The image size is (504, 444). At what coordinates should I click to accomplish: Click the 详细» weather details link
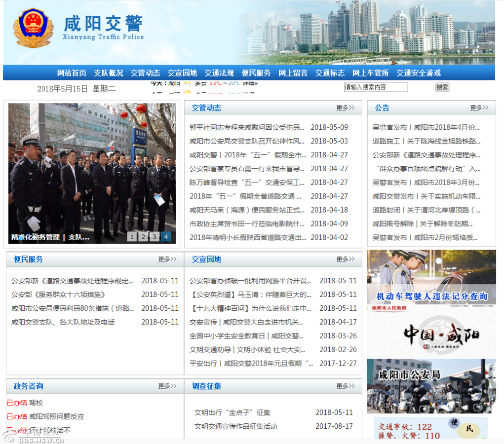250,84
